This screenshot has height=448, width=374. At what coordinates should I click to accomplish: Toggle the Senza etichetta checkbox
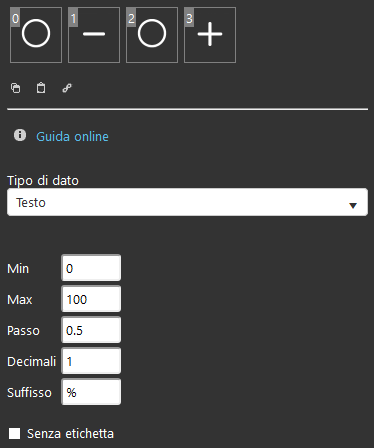tap(15, 434)
